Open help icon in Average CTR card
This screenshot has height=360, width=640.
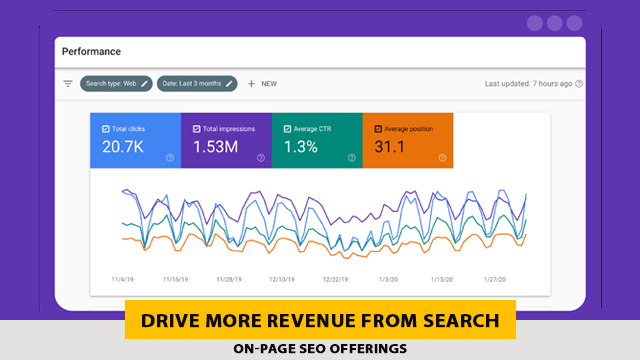351,158
